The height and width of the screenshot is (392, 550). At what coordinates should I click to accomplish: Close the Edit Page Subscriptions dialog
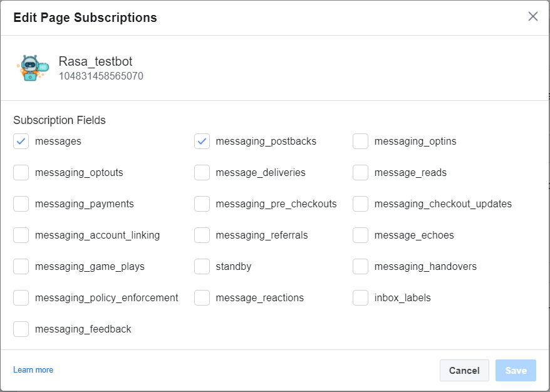click(x=533, y=17)
